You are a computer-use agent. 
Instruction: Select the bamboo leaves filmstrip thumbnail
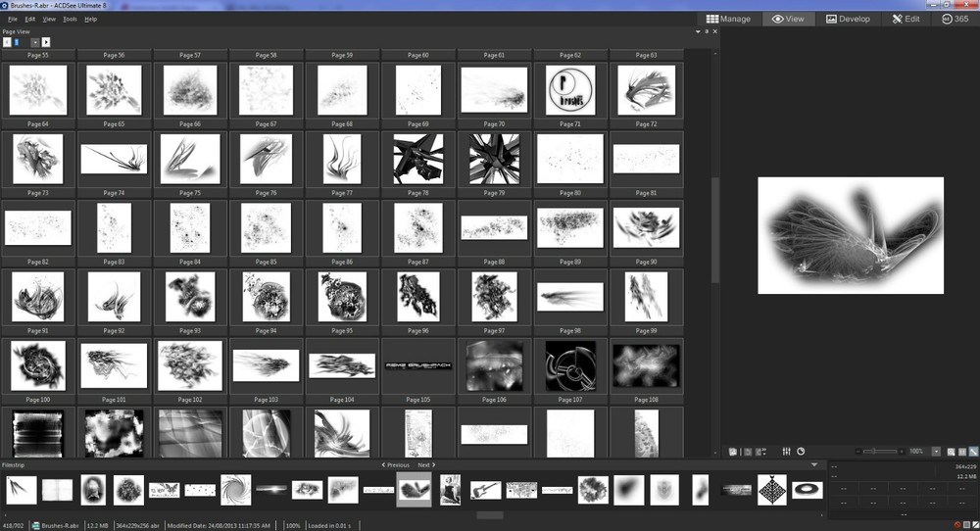(x=22, y=490)
